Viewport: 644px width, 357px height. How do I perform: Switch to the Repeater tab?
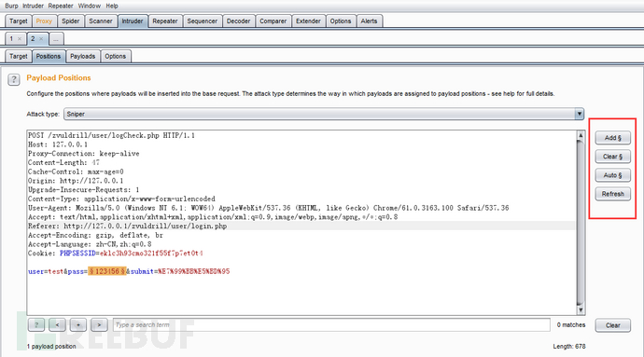coord(164,21)
